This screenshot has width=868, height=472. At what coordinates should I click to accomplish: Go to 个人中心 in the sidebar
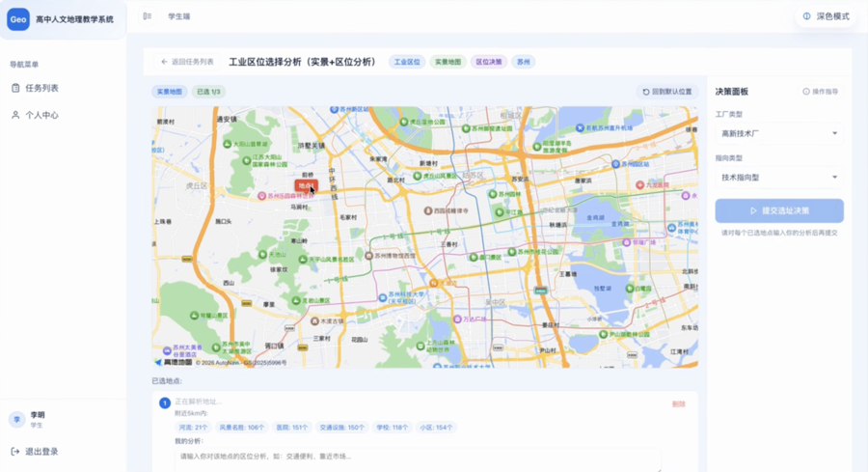click(x=41, y=115)
